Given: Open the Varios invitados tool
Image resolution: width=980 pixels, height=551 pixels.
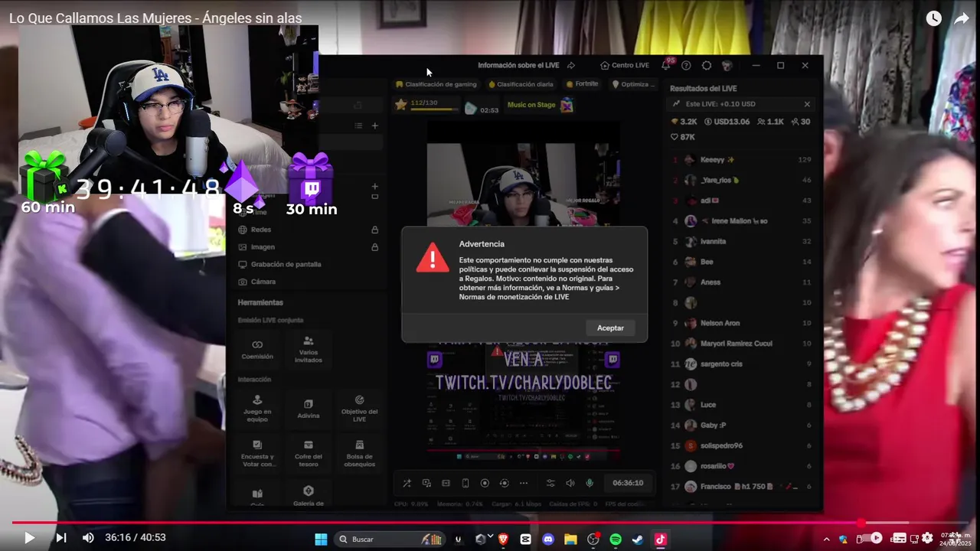Looking at the screenshot, I should [309, 350].
